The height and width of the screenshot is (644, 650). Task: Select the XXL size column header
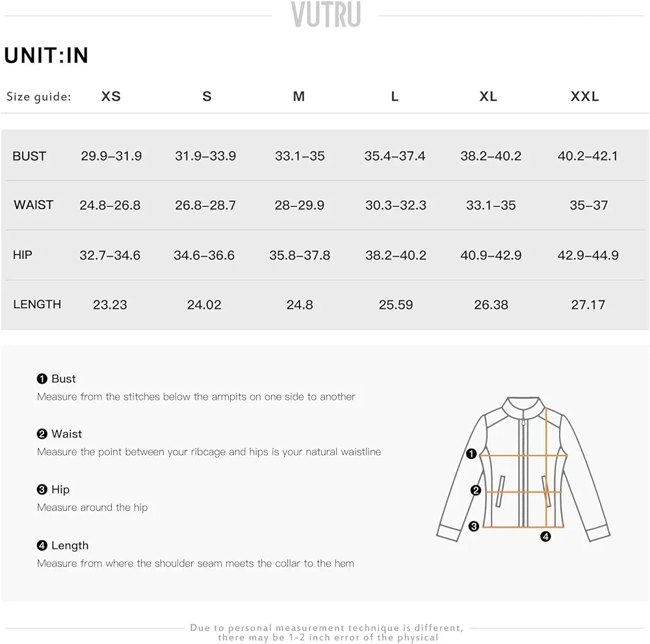coord(584,96)
